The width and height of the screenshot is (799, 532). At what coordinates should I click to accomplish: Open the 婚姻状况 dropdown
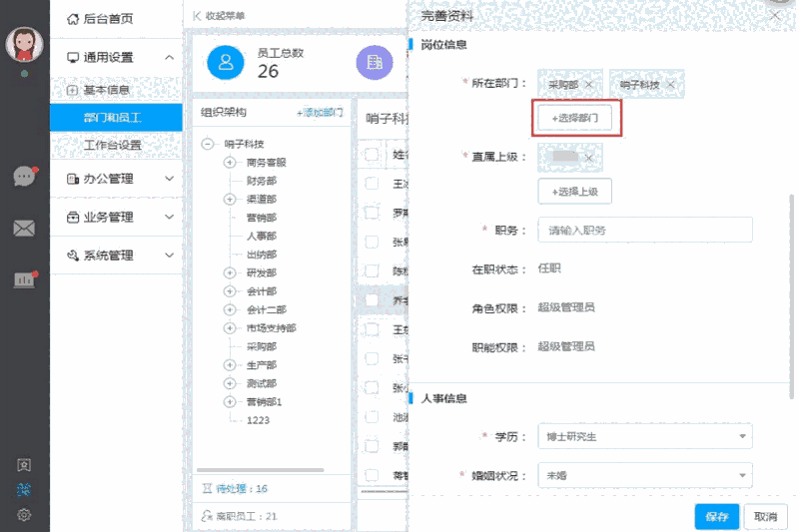[x=645, y=475]
